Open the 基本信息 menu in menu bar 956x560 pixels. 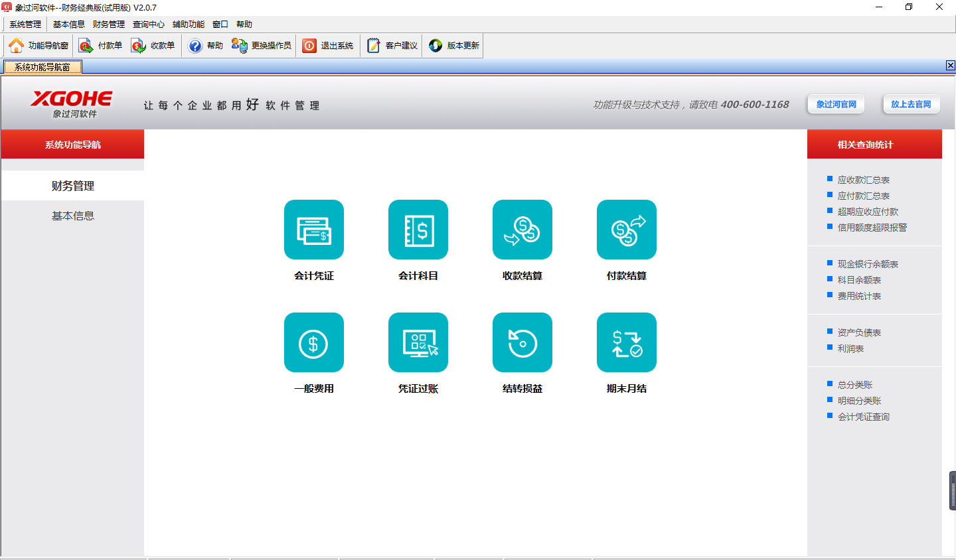(69, 25)
